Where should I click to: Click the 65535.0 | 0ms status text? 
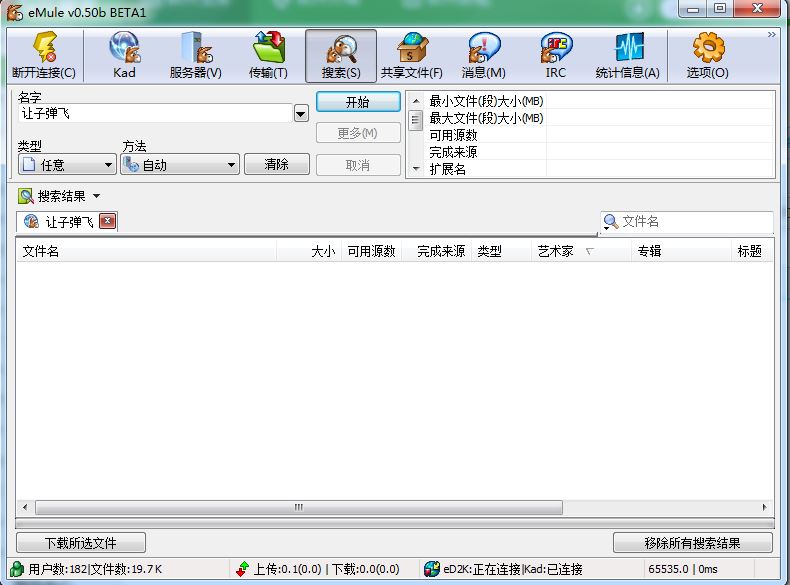pos(683,569)
